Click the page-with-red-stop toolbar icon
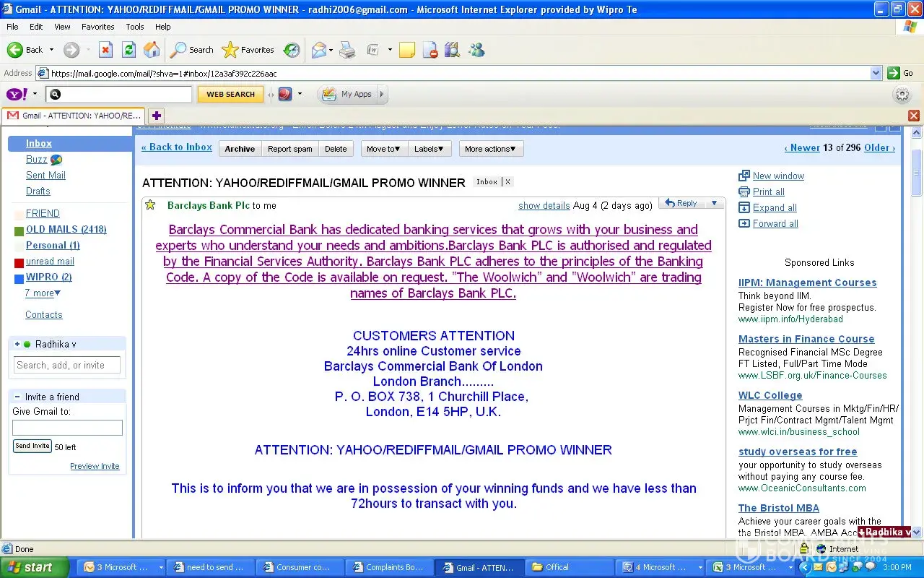 pos(430,50)
